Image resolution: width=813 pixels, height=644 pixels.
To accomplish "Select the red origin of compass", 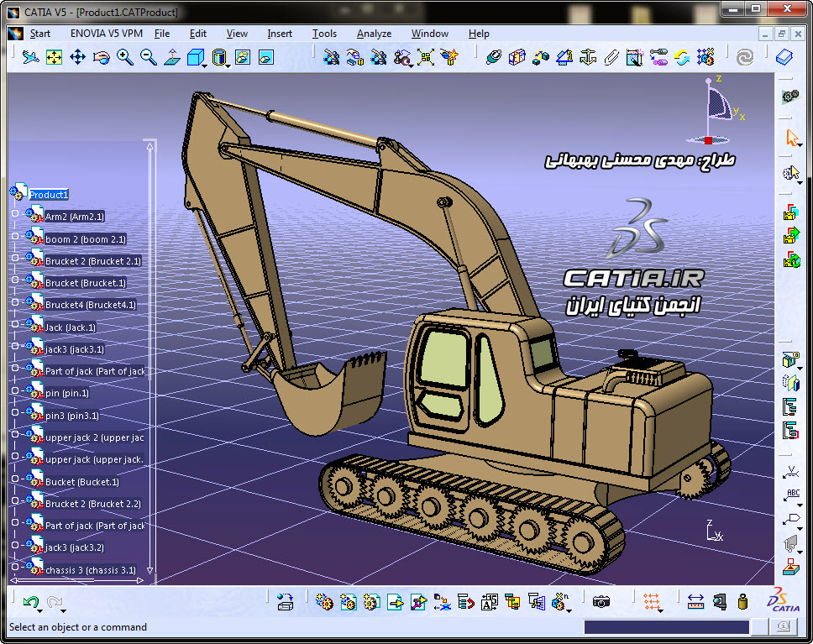I will point(708,140).
